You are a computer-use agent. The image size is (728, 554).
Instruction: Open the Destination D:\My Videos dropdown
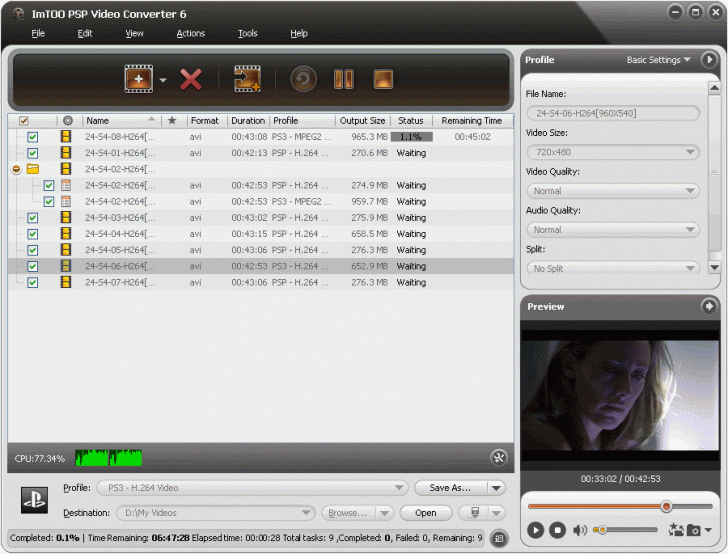215,513
